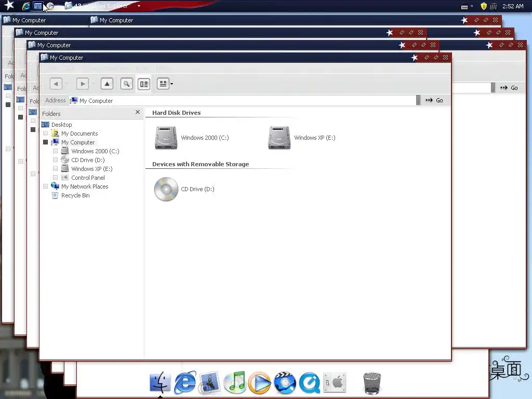Select the CD Drive (D:) disc icon

(166, 189)
